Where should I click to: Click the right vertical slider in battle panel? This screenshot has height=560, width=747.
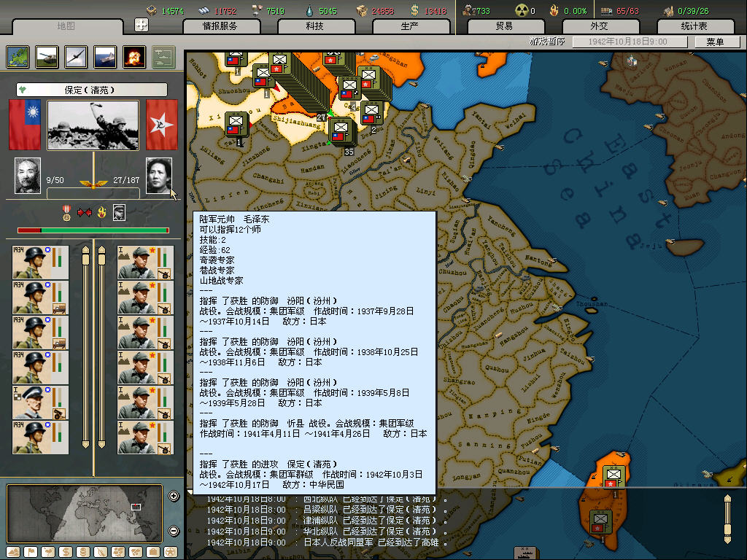click(101, 346)
